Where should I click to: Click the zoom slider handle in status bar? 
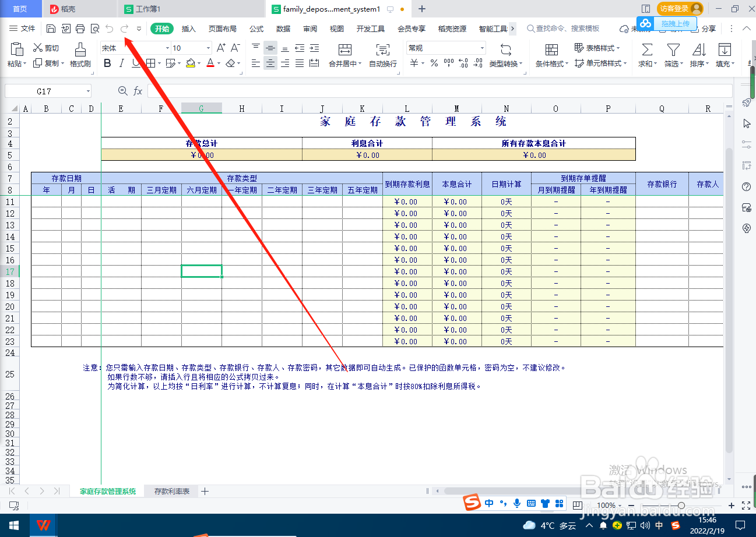click(x=680, y=505)
